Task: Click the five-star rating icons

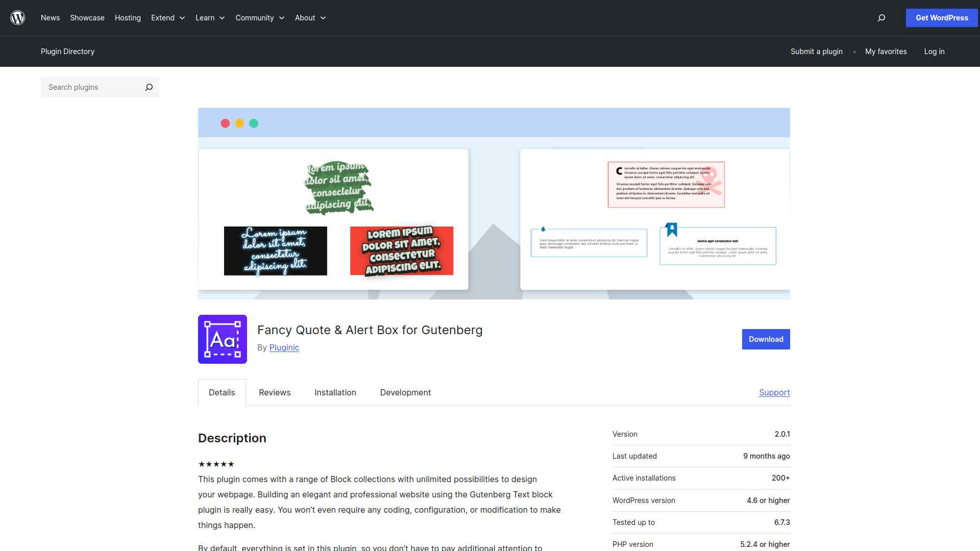Action: [x=216, y=464]
